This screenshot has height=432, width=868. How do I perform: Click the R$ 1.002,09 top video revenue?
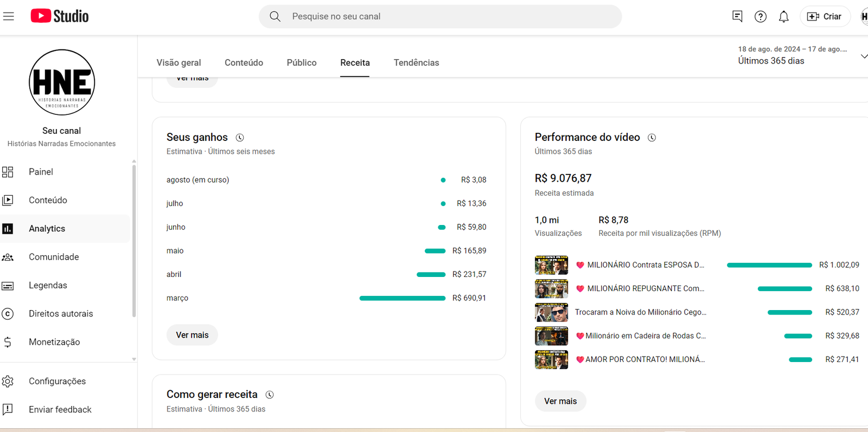pyautogui.click(x=839, y=265)
